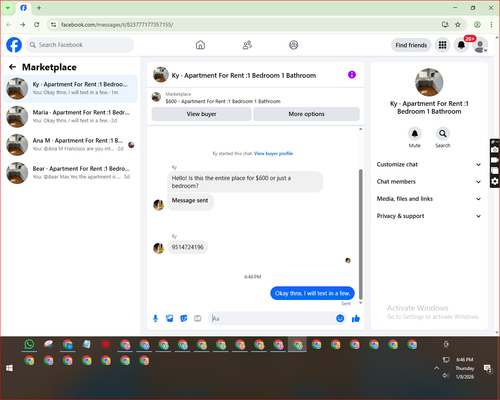Screen dimensions: 500x400
Task: Open the emoji picker in the message box
Action: [x=340, y=318]
